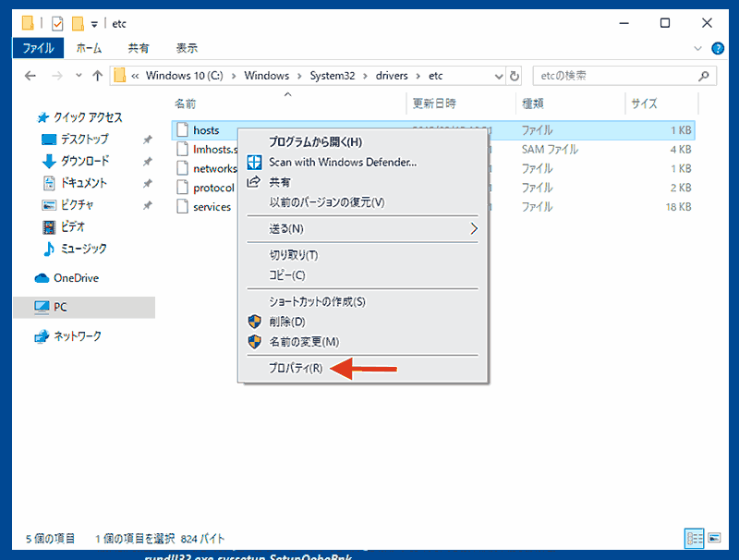Open the address bar history dropdown

point(499,75)
